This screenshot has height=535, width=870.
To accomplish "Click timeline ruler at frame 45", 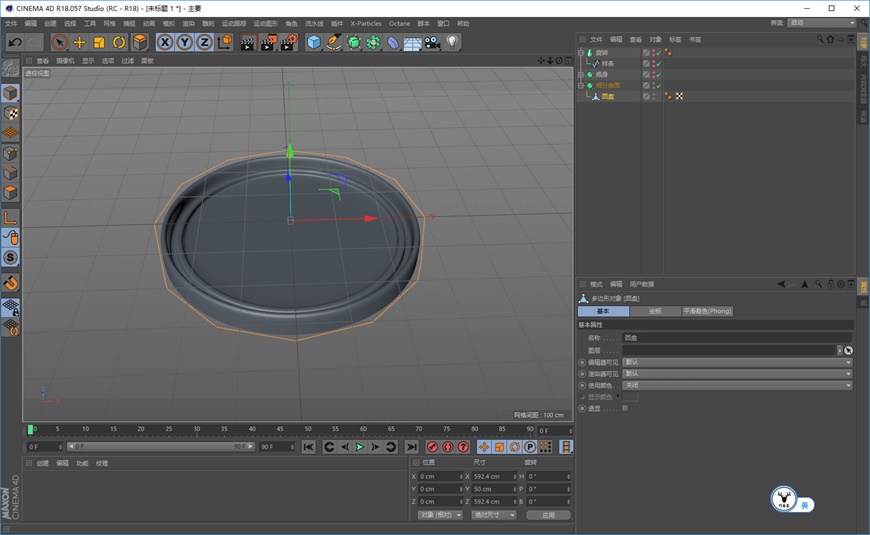I will tap(280, 429).
